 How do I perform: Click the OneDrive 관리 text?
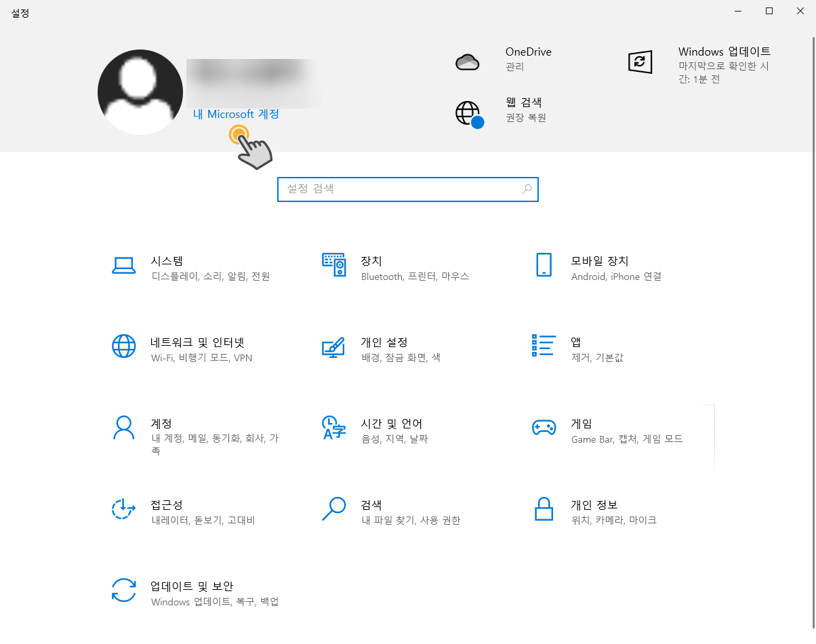coord(514,67)
